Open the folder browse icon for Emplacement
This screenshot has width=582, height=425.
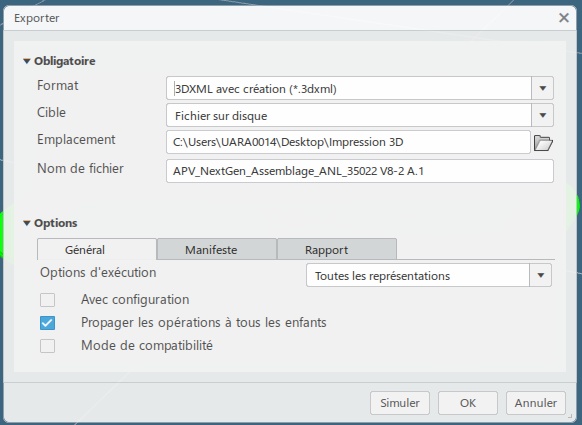click(x=543, y=143)
